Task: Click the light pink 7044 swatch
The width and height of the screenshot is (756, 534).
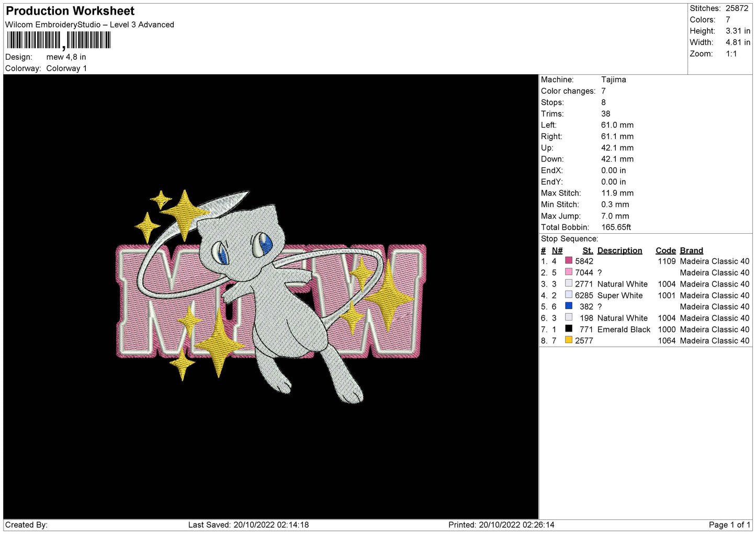Action: click(x=569, y=272)
